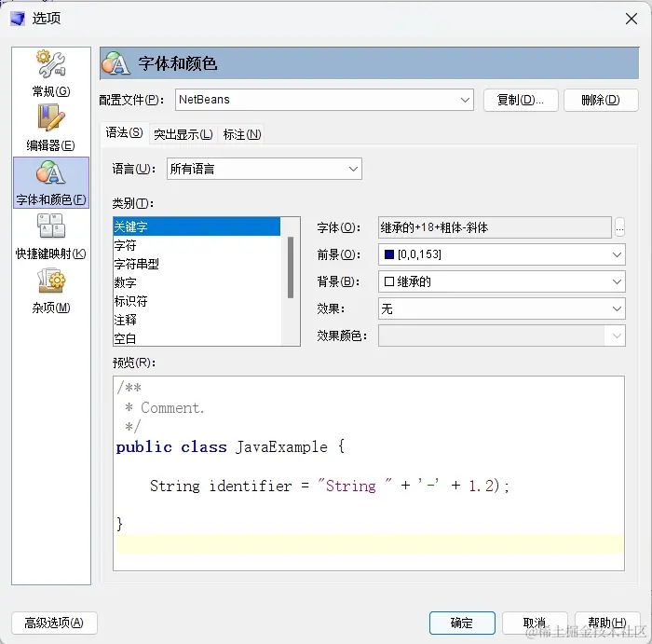Screen dimensions: 652x644
Task: Confirm with the 确定 button
Action: coord(462,623)
